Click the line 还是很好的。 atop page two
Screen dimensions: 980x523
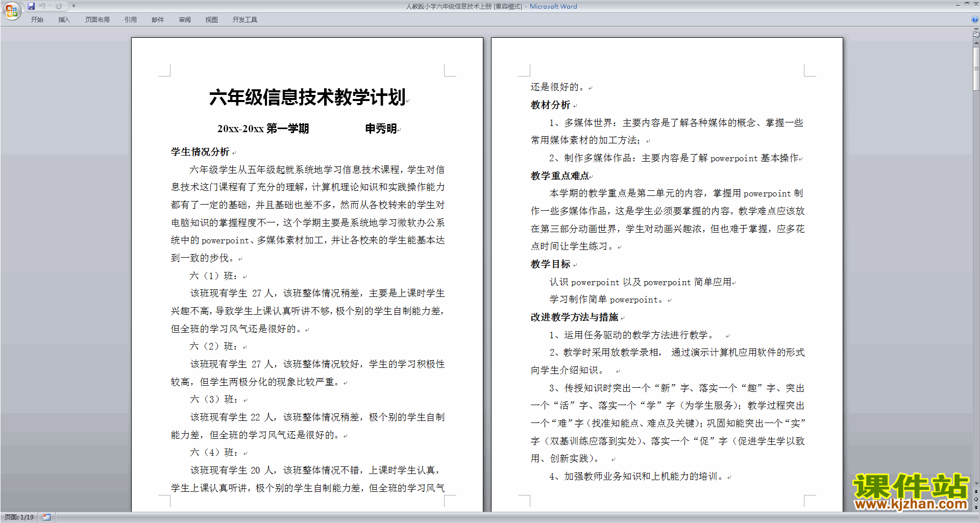559,87
